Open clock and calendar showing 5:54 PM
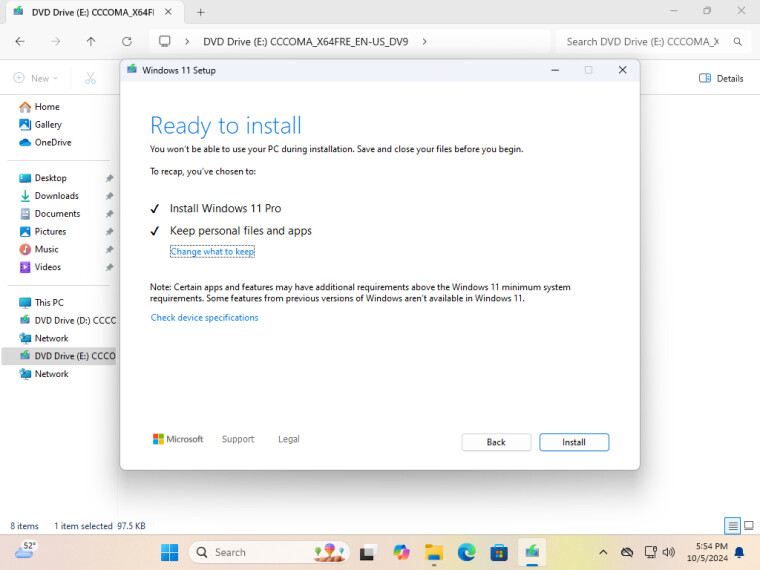The width and height of the screenshot is (760, 570). (707, 552)
